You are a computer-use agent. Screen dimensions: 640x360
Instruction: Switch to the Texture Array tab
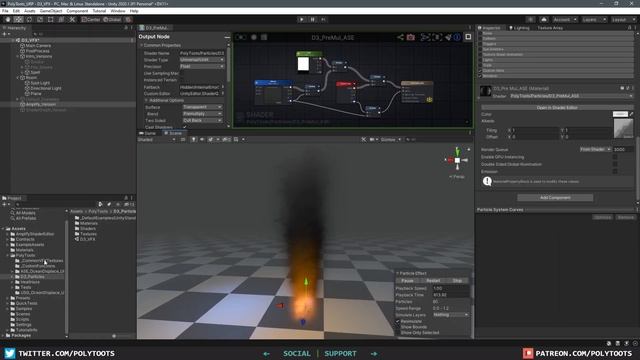550,28
